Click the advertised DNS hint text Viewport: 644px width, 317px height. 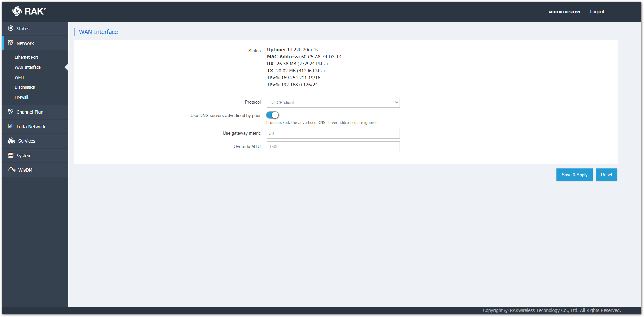coord(322,123)
